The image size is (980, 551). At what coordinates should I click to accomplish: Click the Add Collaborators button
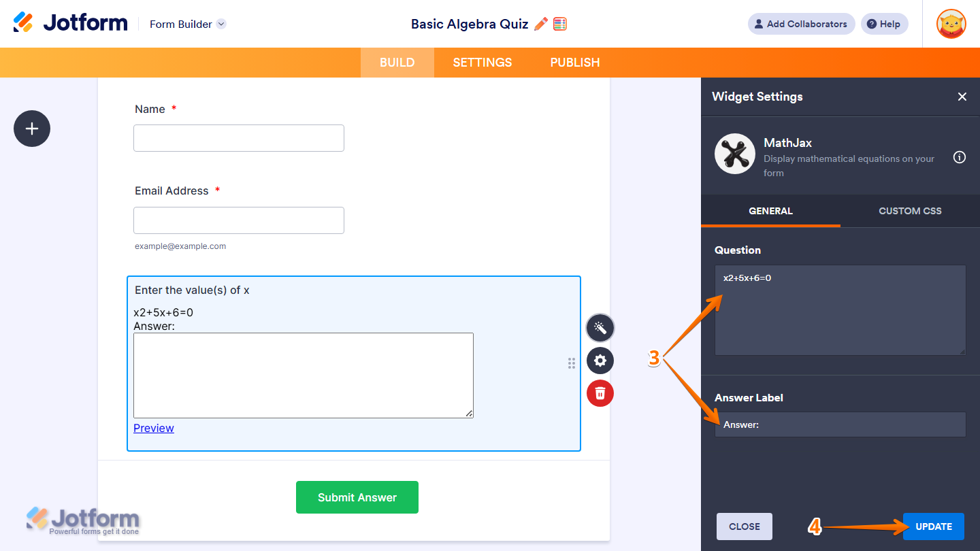(x=801, y=23)
